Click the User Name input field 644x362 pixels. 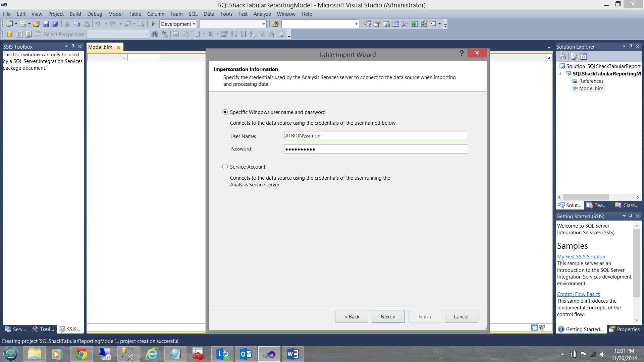coord(375,136)
